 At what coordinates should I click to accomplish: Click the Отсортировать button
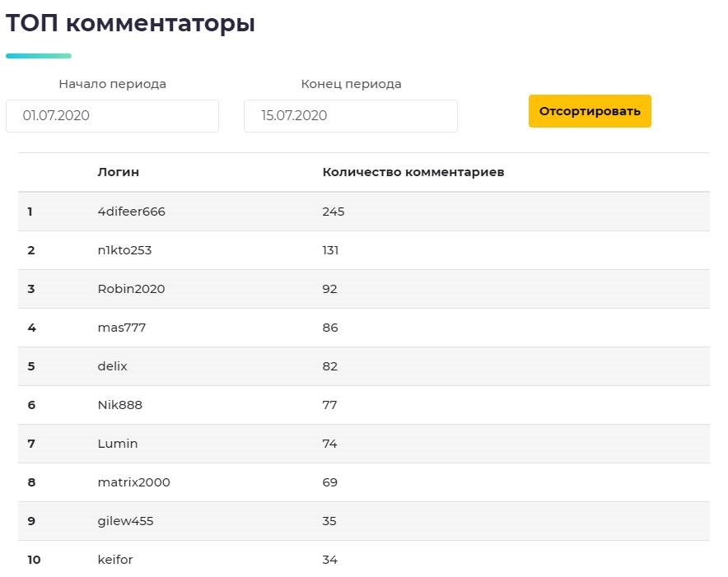(x=590, y=111)
